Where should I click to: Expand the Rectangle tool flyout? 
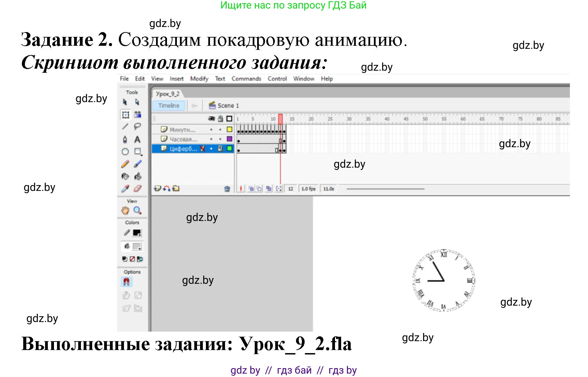click(138, 152)
